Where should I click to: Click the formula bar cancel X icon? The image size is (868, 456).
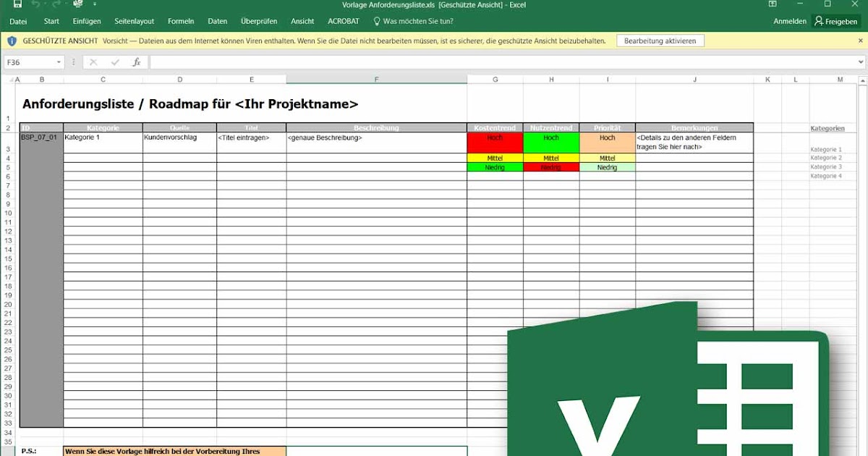(93, 62)
